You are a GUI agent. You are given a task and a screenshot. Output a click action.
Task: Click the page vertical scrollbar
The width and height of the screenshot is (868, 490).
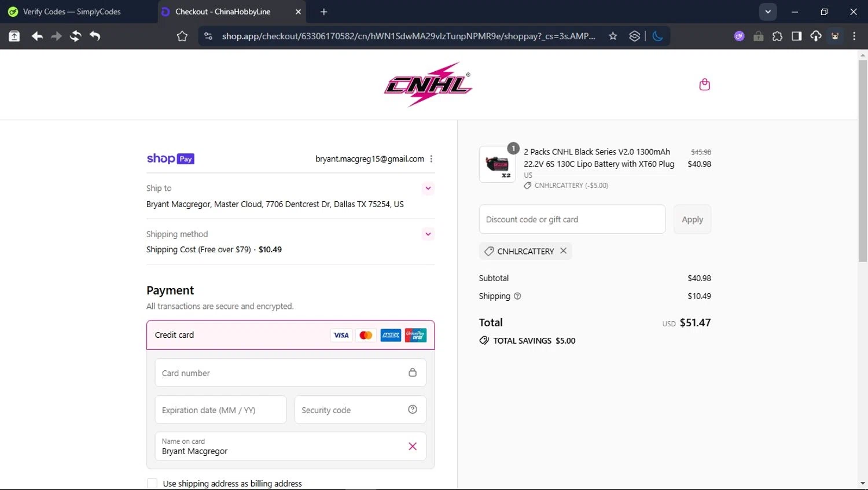863,161
